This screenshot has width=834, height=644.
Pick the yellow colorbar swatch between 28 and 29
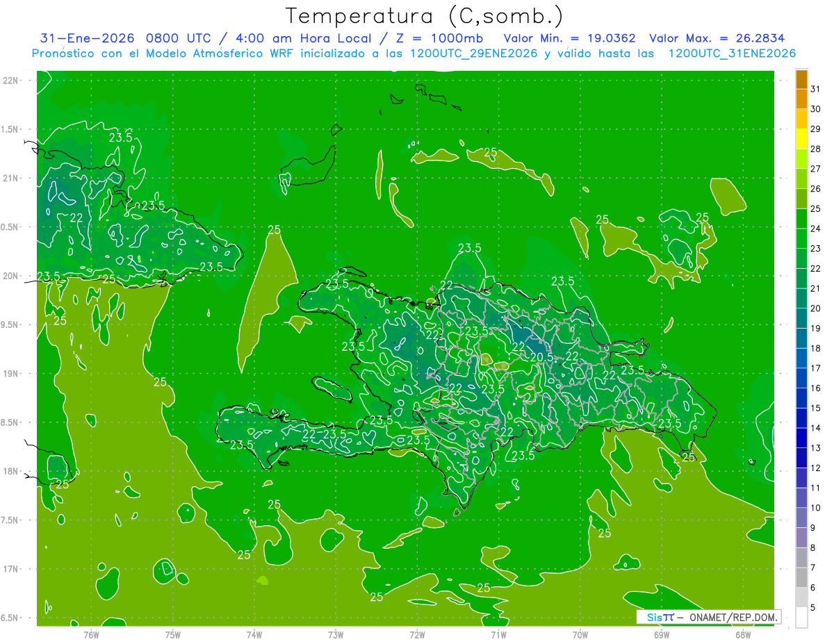pyautogui.click(x=801, y=139)
